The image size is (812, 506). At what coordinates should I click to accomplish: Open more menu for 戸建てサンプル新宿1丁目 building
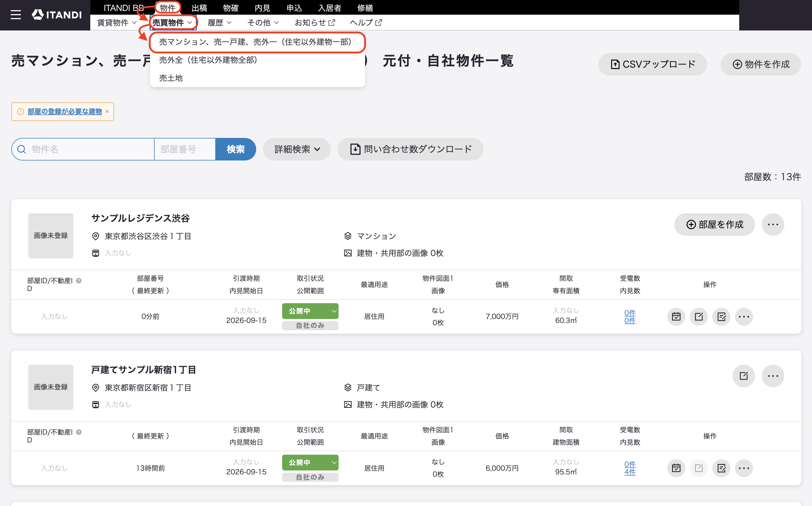coord(773,376)
